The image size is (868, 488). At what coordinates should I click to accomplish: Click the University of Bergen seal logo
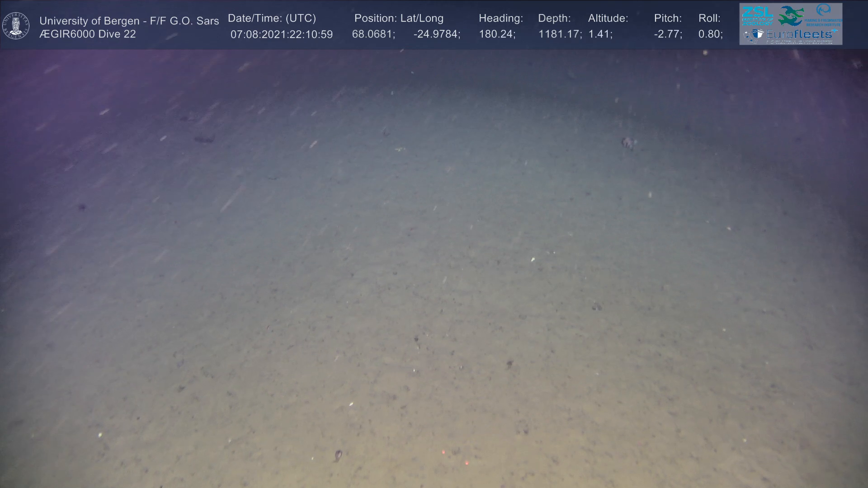[x=16, y=26]
